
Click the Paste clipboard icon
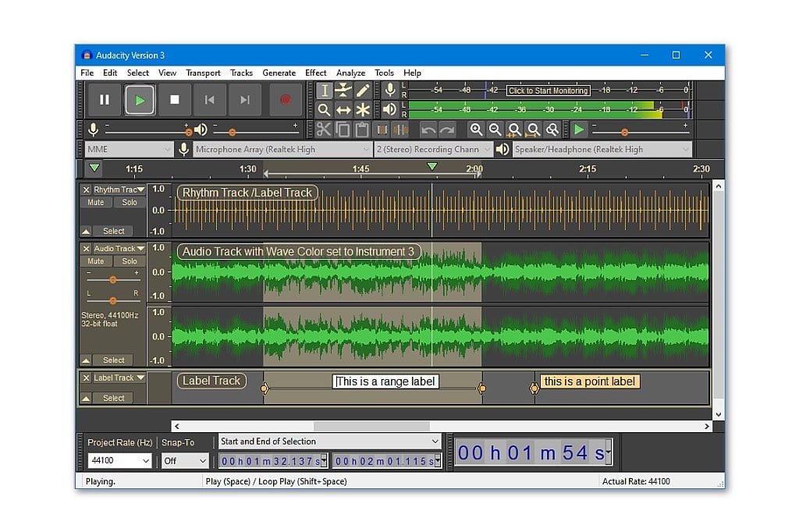(x=362, y=129)
